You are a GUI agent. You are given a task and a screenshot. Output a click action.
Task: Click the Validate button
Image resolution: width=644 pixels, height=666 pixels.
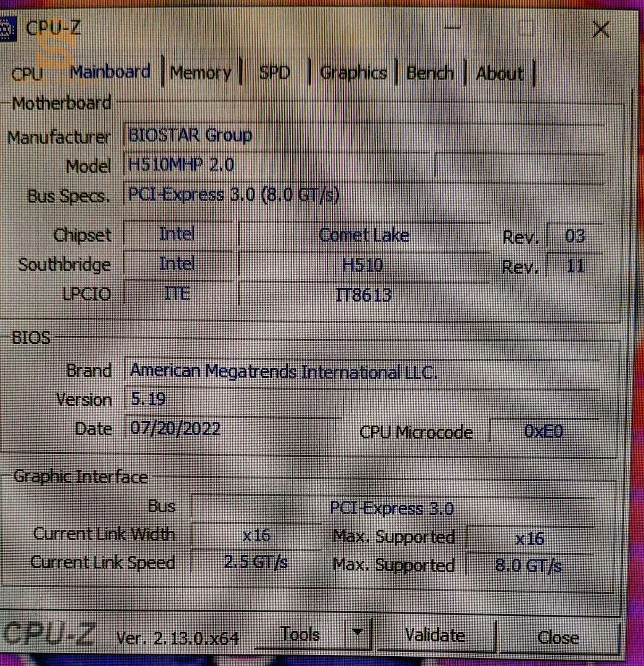[435, 635]
